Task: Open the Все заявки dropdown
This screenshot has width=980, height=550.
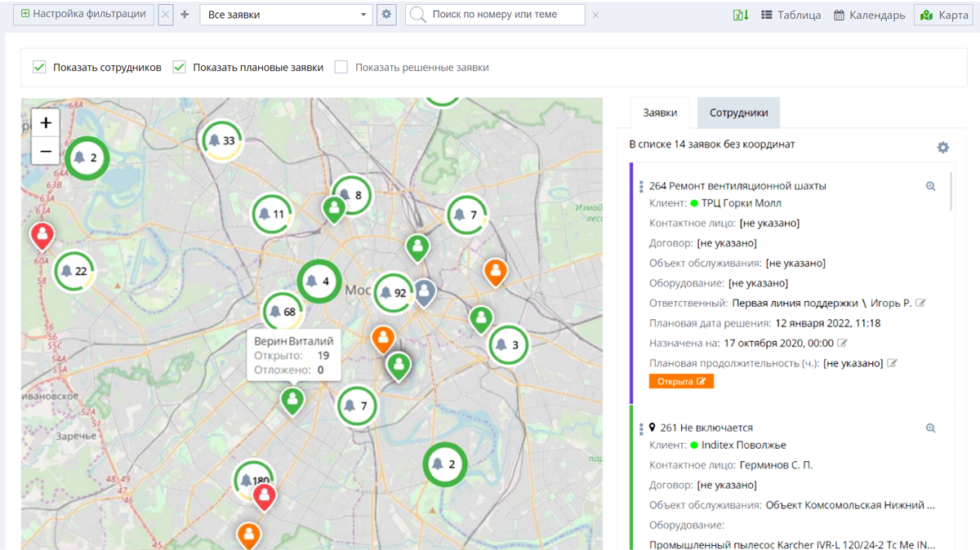Action: click(x=286, y=15)
